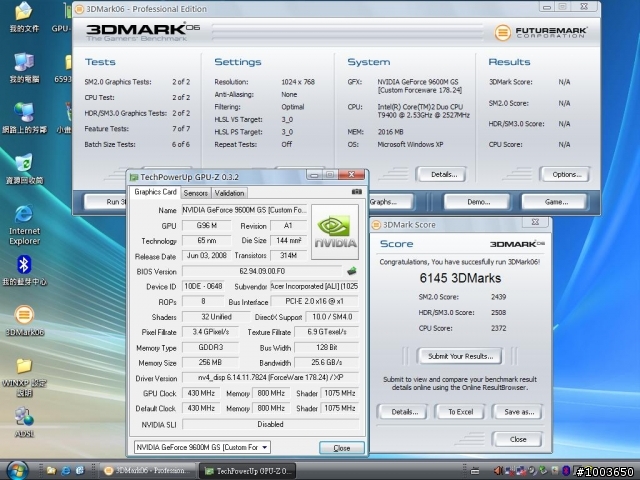Click the NVIDIA logo in GPU-Z
Screen dimensions: 640x480
[335, 232]
